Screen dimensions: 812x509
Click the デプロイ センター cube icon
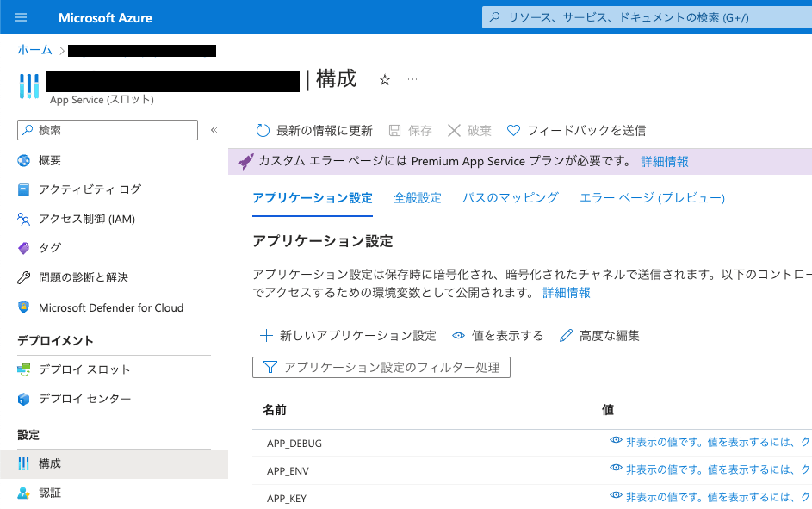pos(24,399)
